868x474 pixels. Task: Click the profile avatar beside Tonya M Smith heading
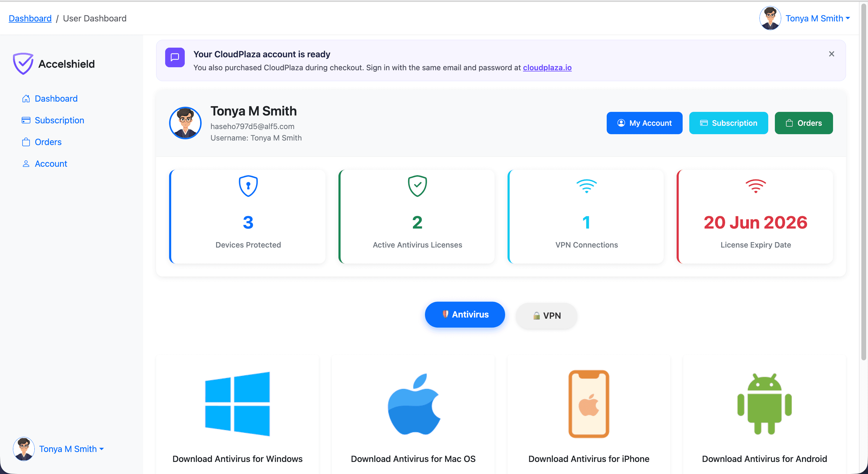tap(185, 123)
